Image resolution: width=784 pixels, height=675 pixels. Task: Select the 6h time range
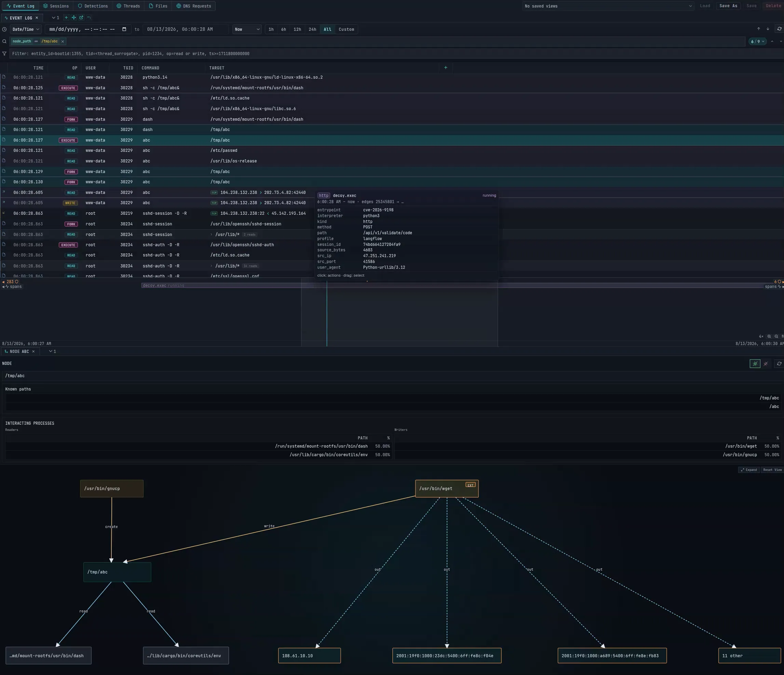point(283,29)
